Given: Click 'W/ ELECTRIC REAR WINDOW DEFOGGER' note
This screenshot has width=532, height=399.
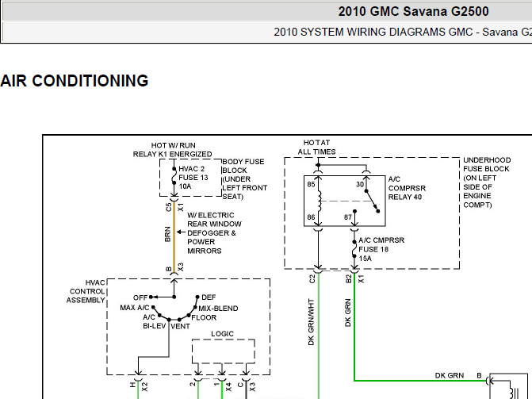Looking at the screenshot, I should (214, 224).
